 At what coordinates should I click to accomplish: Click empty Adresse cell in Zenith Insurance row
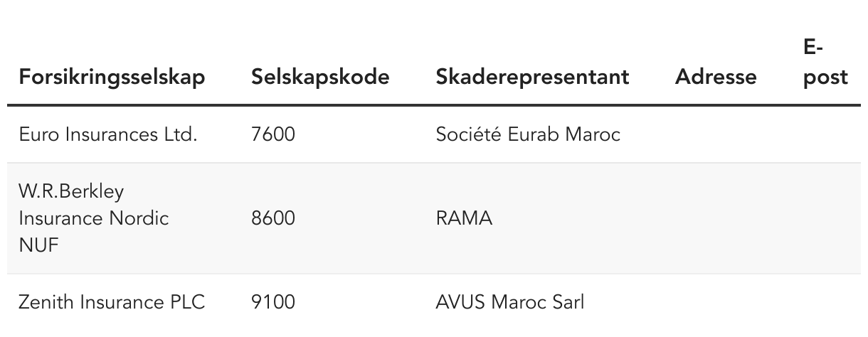(716, 302)
